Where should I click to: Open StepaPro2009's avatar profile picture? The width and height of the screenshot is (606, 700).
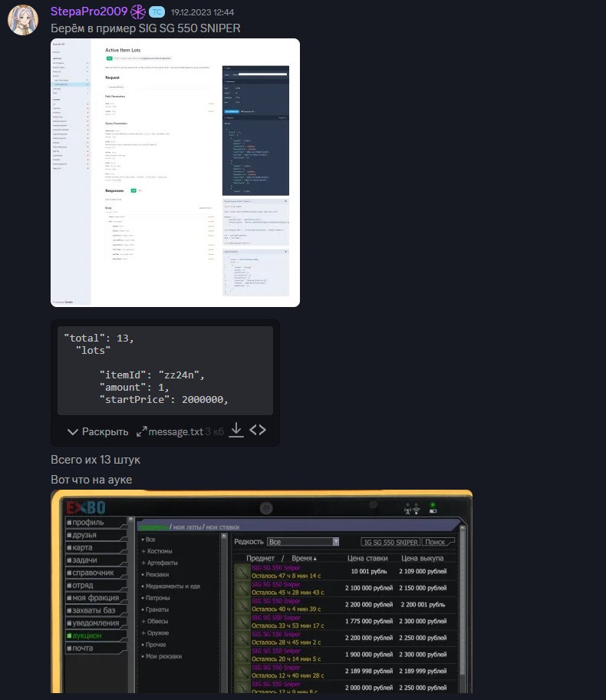point(23,20)
